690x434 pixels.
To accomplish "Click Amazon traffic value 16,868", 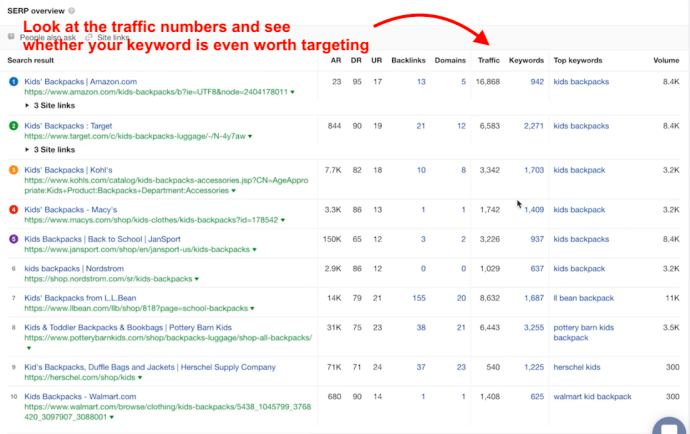I will (488, 81).
